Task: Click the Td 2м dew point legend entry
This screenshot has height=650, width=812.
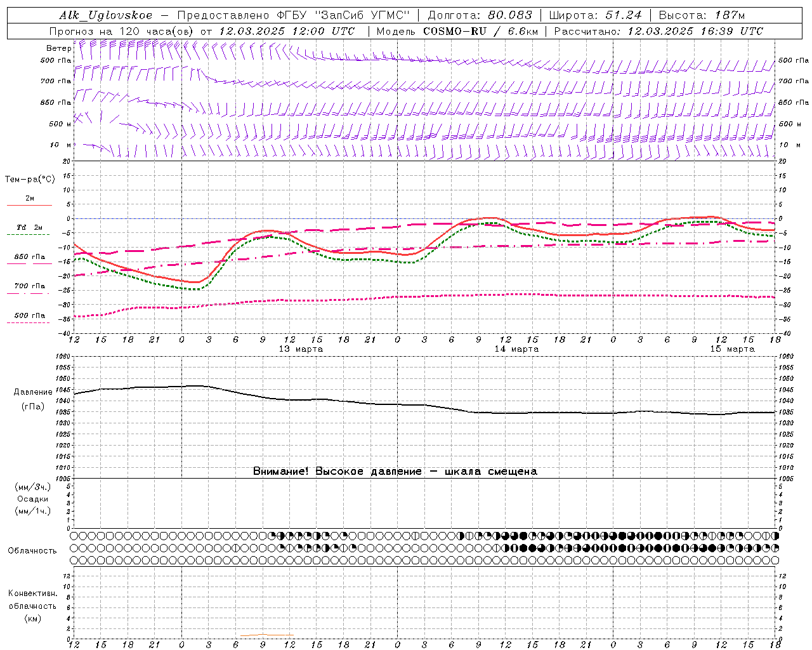Action: tap(30, 227)
